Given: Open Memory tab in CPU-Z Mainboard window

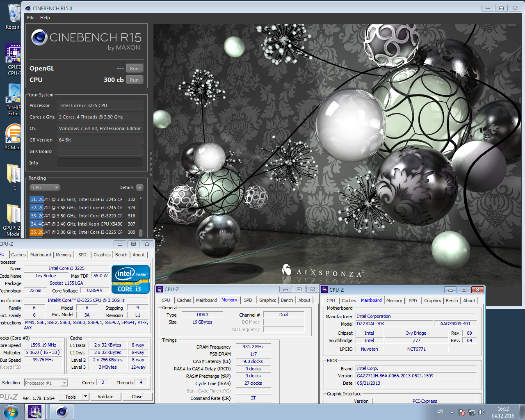Looking at the screenshot, I should [x=394, y=301].
